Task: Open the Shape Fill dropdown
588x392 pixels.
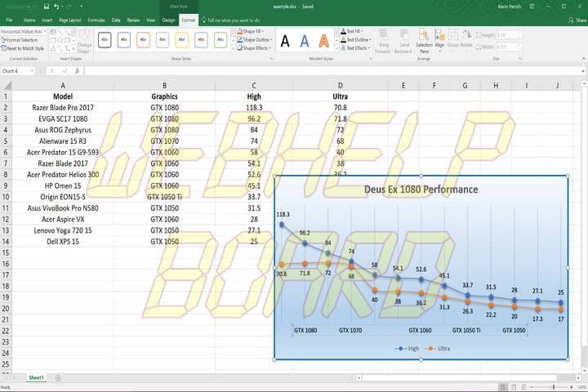Action: click(251, 31)
